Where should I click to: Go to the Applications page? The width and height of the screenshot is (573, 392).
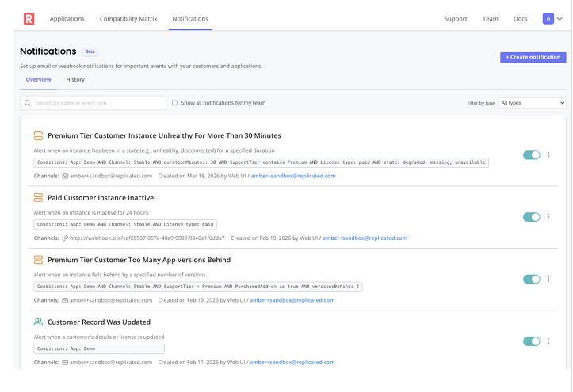(x=67, y=18)
